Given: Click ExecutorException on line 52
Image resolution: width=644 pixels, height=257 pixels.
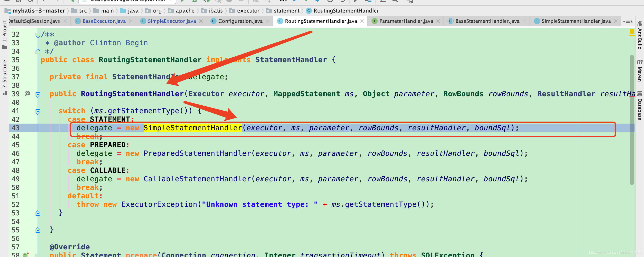Looking at the screenshot, I should tap(159, 204).
